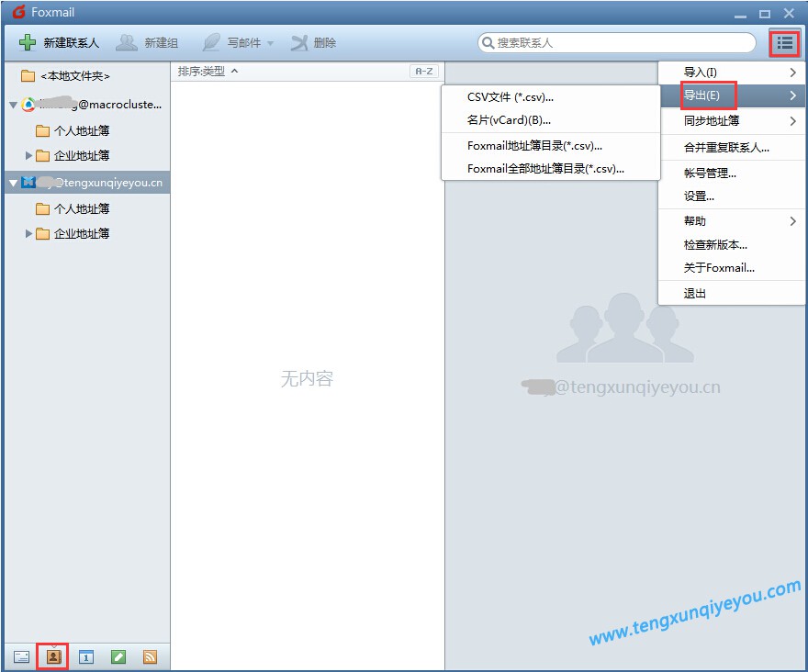Toggle the 排序:类型 sort order
808x672 pixels.
207,71
